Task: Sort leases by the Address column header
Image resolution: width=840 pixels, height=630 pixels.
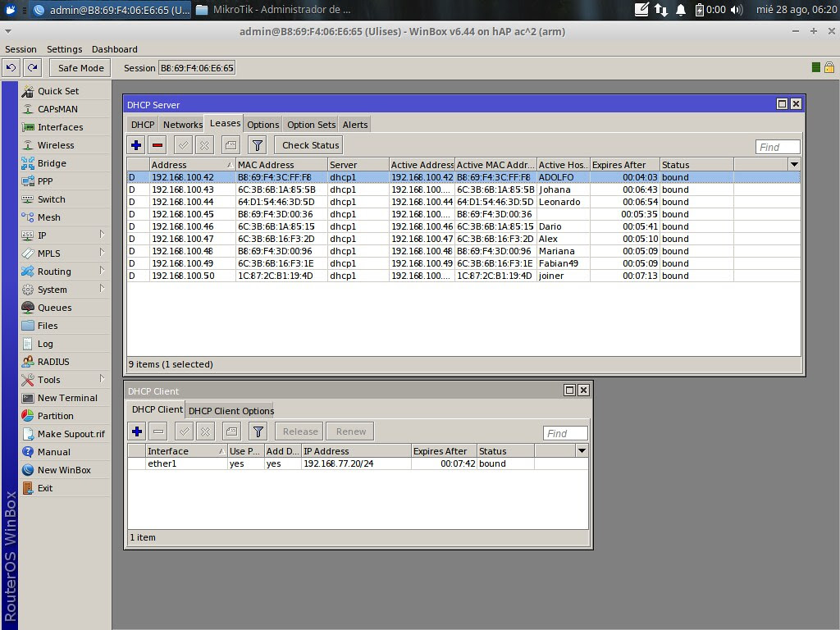Action: (x=192, y=165)
